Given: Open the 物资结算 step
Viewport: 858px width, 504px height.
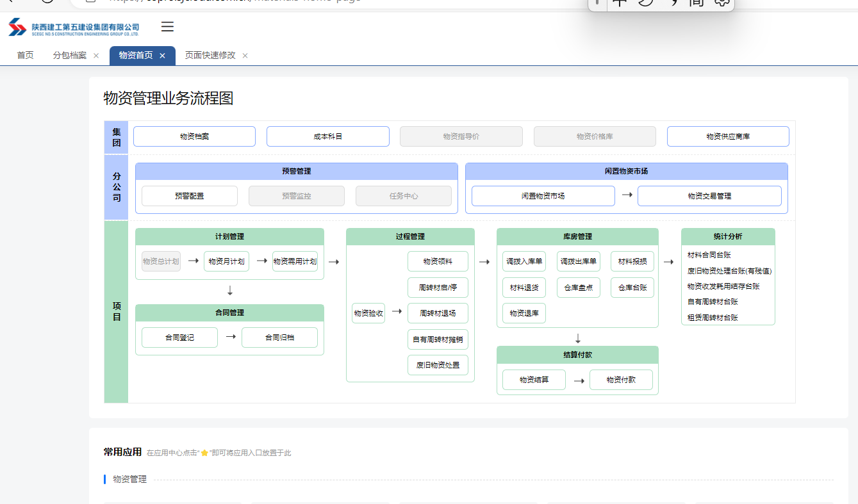Looking at the screenshot, I should (x=534, y=380).
